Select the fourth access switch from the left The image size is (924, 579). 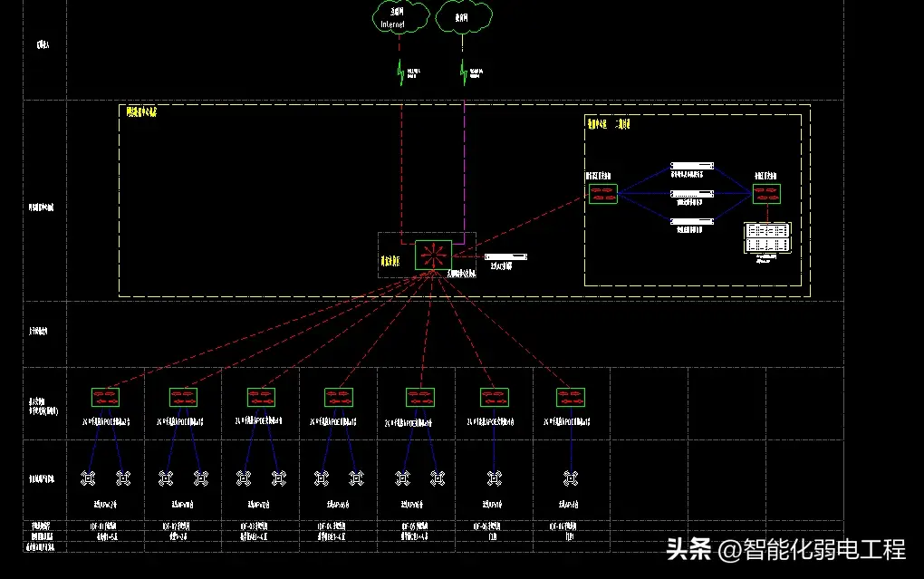click(x=339, y=398)
